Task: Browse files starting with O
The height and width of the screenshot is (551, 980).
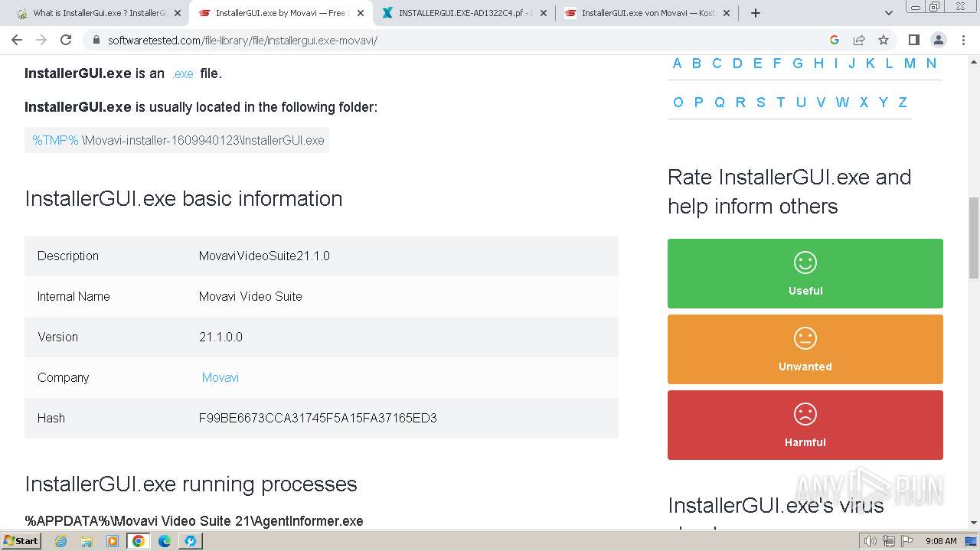Action: pyautogui.click(x=678, y=102)
